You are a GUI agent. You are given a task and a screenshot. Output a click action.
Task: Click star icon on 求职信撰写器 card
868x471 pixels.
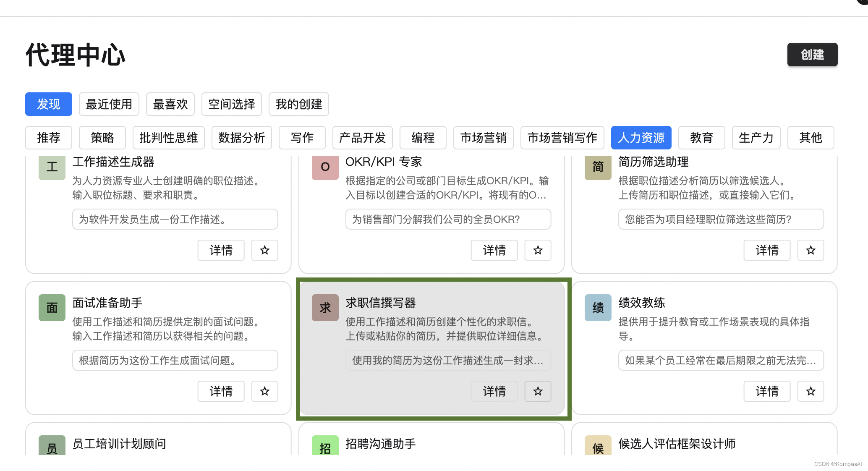pos(538,391)
